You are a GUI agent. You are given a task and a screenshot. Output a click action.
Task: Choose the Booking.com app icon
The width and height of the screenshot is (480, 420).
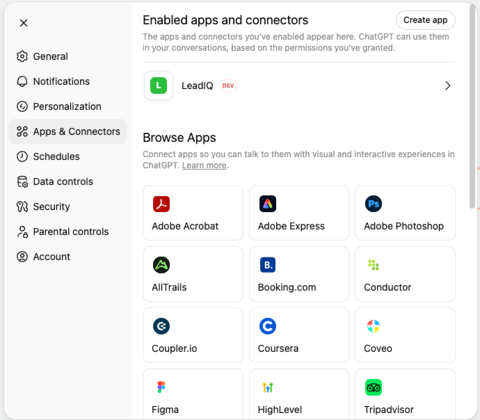[x=268, y=265]
